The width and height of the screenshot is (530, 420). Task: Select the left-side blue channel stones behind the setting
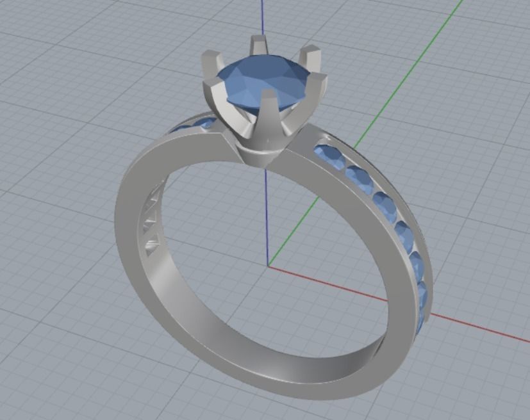194,125
